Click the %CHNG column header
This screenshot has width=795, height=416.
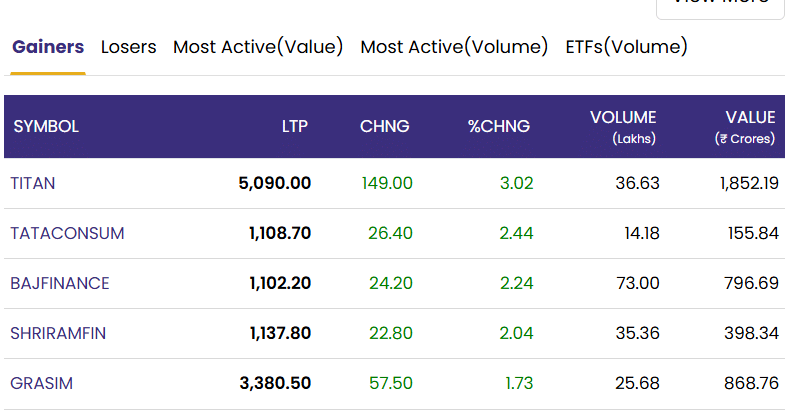point(499,126)
